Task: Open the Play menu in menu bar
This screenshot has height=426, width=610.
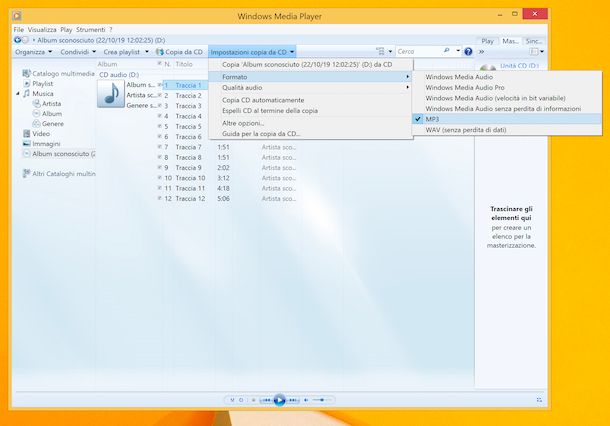Action: tap(66, 30)
